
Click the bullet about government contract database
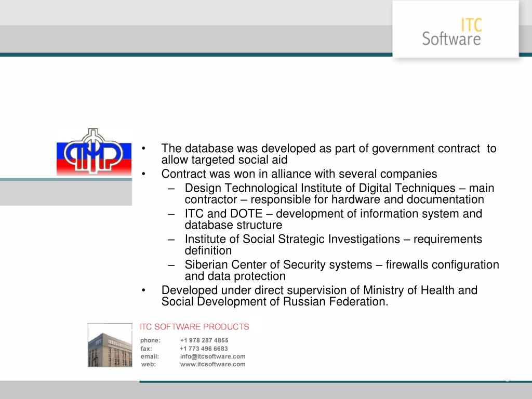click(x=329, y=154)
